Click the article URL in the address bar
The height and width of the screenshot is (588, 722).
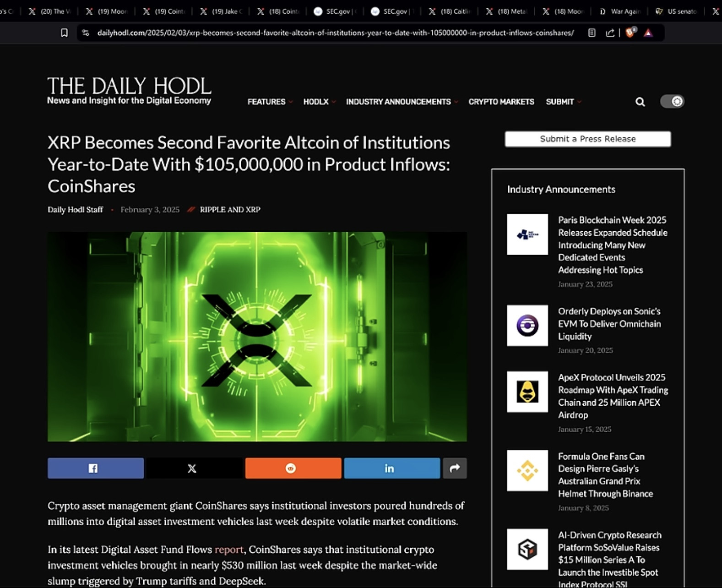(336, 33)
